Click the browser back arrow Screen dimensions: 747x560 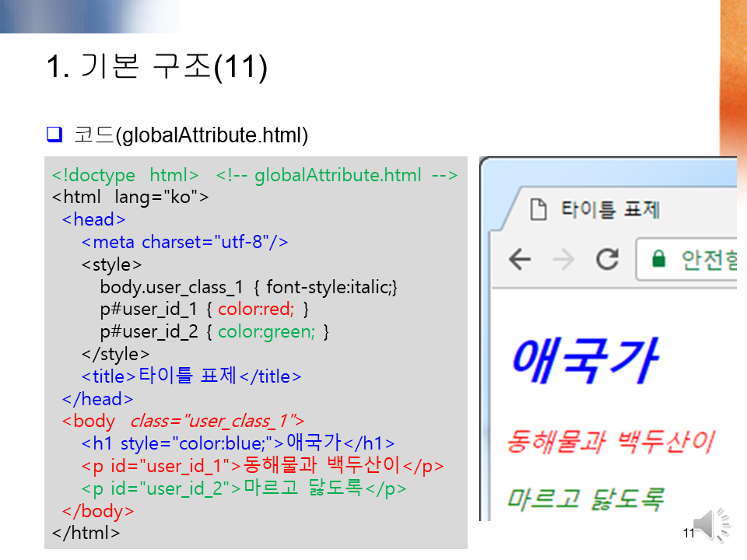(x=520, y=260)
